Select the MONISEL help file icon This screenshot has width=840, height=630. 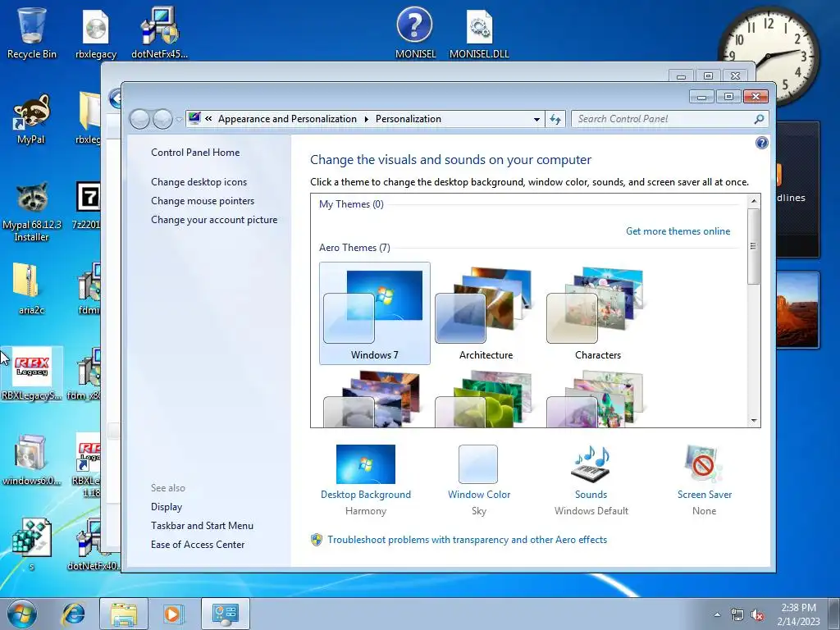[415, 32]
